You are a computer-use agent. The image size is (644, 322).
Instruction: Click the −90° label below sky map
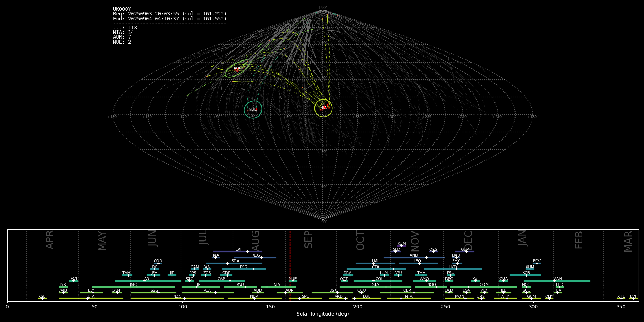point(323,222)
